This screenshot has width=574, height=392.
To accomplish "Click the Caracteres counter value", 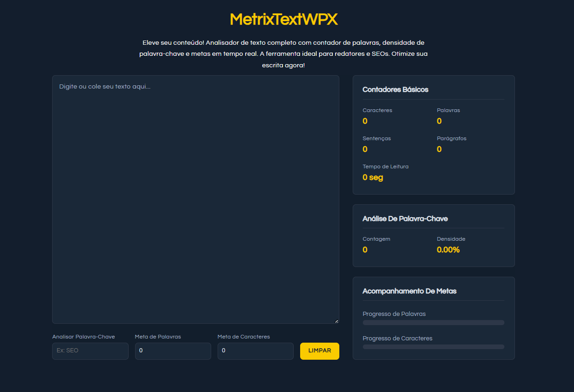I will pos(365,121).
